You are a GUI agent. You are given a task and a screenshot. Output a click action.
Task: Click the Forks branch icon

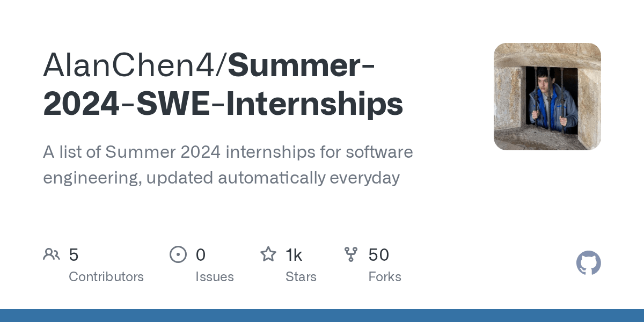pyautogui.click(x=351, y=254)
